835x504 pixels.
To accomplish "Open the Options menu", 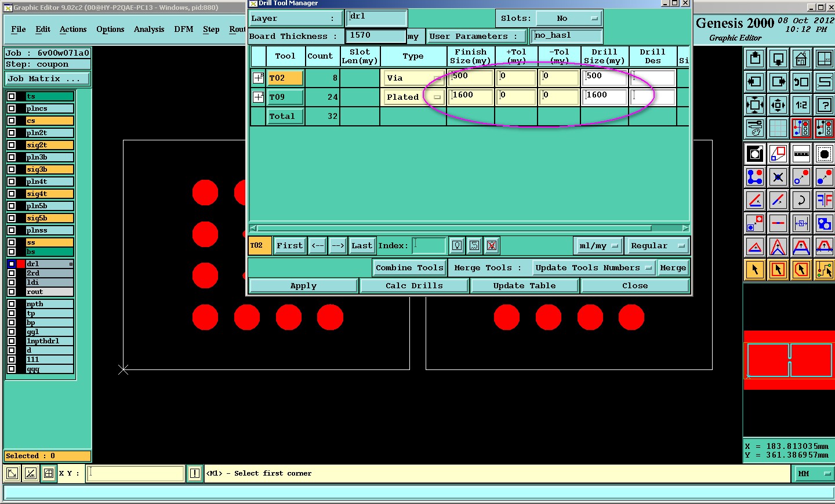I will 110,29.
